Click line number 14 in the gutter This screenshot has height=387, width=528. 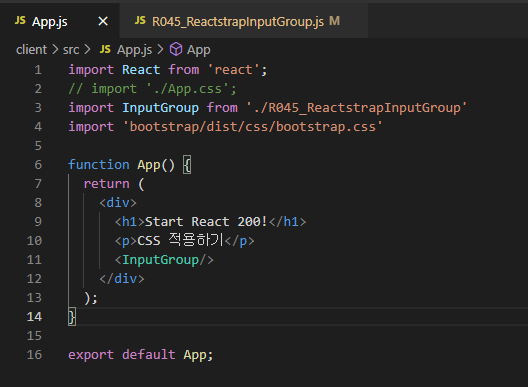coord(34,317)
